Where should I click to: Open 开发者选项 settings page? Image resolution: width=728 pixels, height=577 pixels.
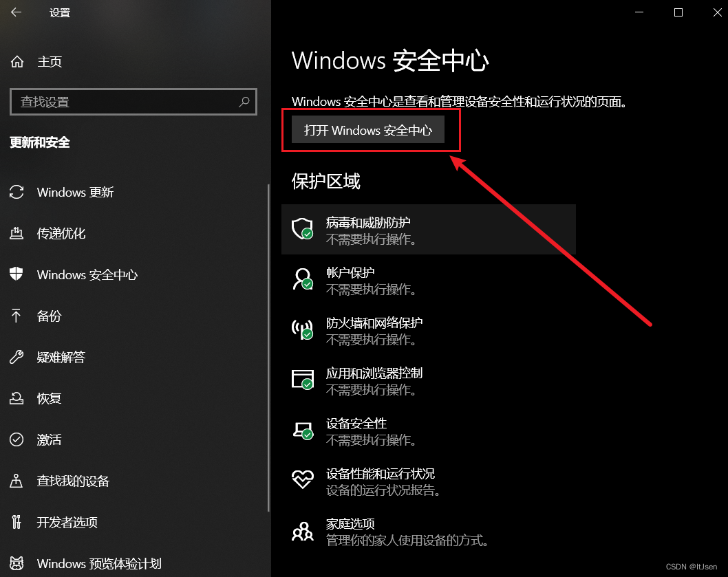point(67,522)
